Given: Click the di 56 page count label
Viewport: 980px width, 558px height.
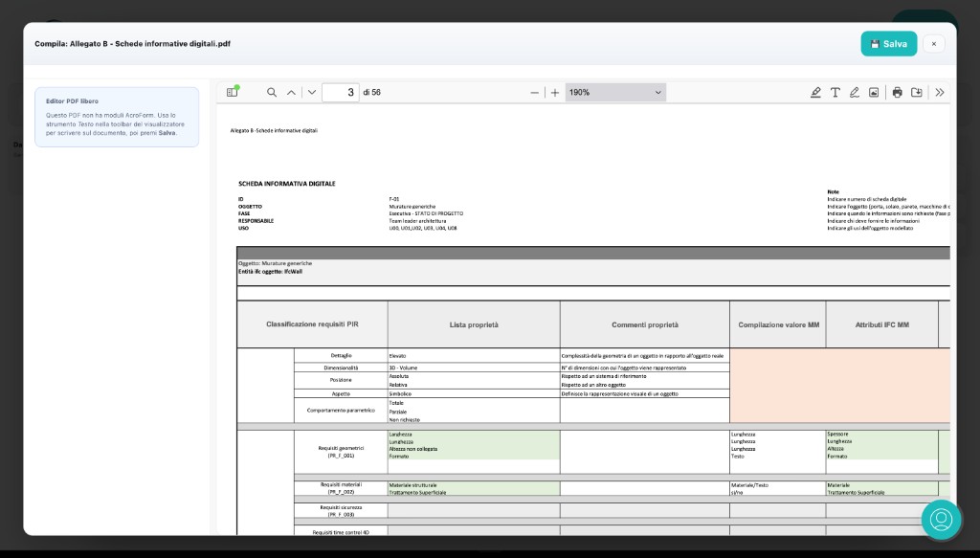Looking at the screenshot, I should coord(372,93).
